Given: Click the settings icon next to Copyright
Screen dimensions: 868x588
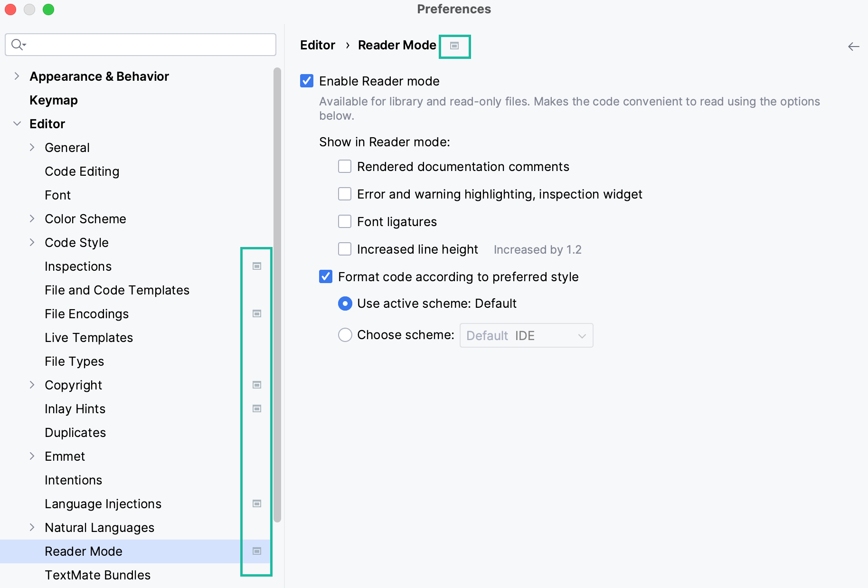Looking at the screenshot, I should click(x=257, y=385).
